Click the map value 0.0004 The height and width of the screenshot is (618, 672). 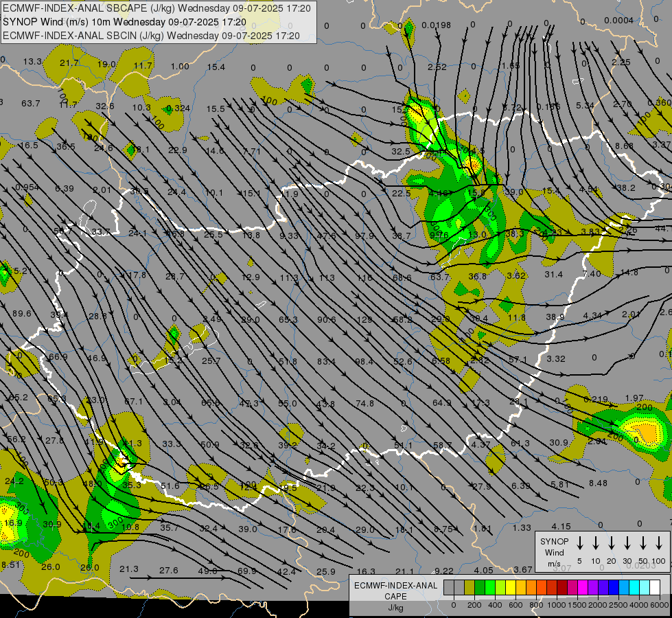click(619, 21)
